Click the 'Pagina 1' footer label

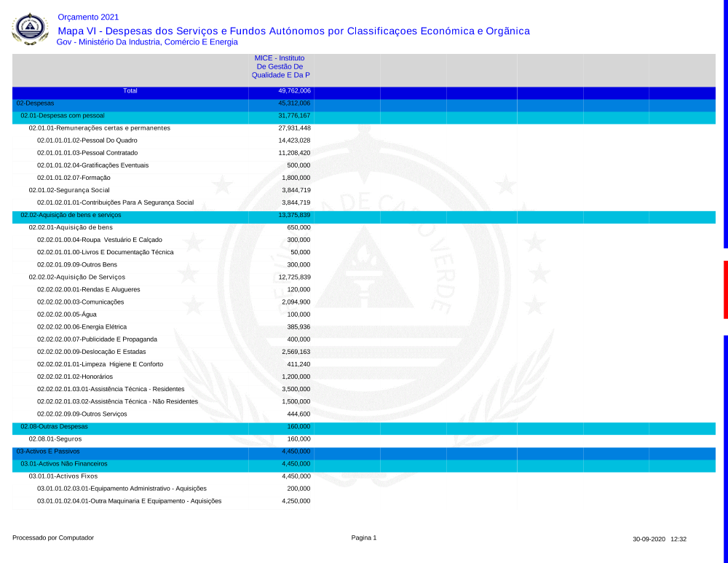point(364,538)
